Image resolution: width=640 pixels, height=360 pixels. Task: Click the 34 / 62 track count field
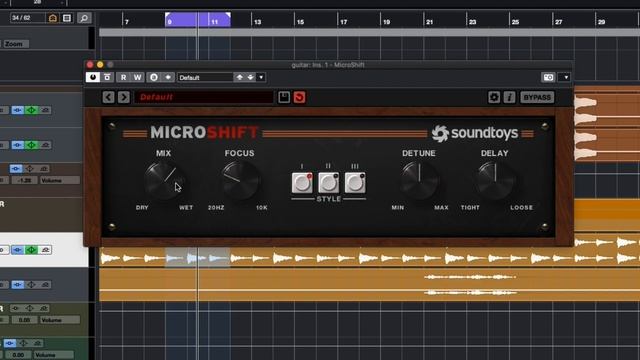click(x=27, y=18)
